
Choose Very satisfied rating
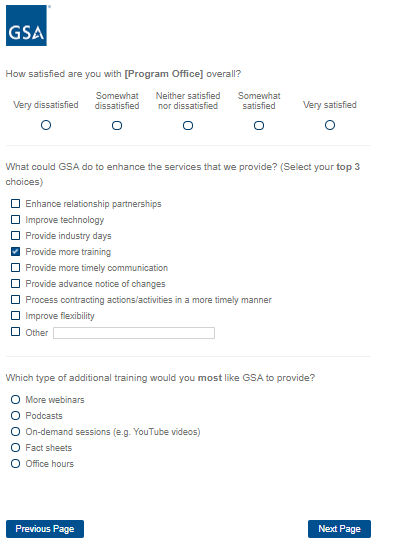coord(330,125)
